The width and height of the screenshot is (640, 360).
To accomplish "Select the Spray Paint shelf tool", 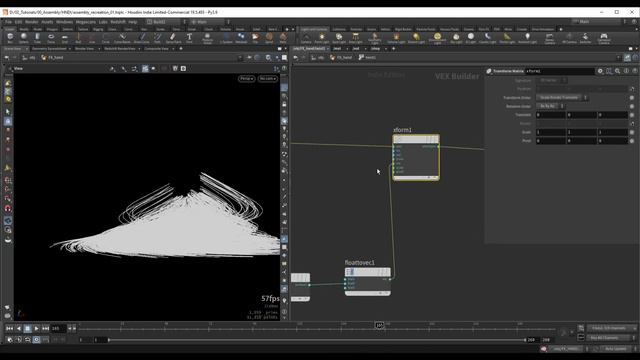I will click(x=173, y=38).
